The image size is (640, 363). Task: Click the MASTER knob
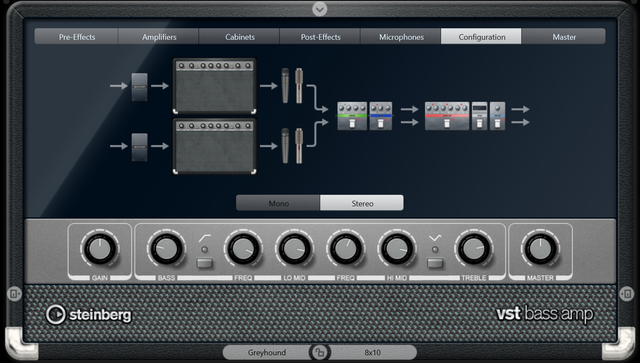540,249
